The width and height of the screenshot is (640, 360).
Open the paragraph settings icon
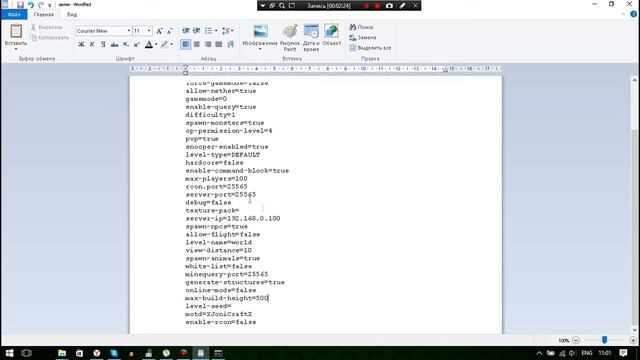(x=231, y=44)
